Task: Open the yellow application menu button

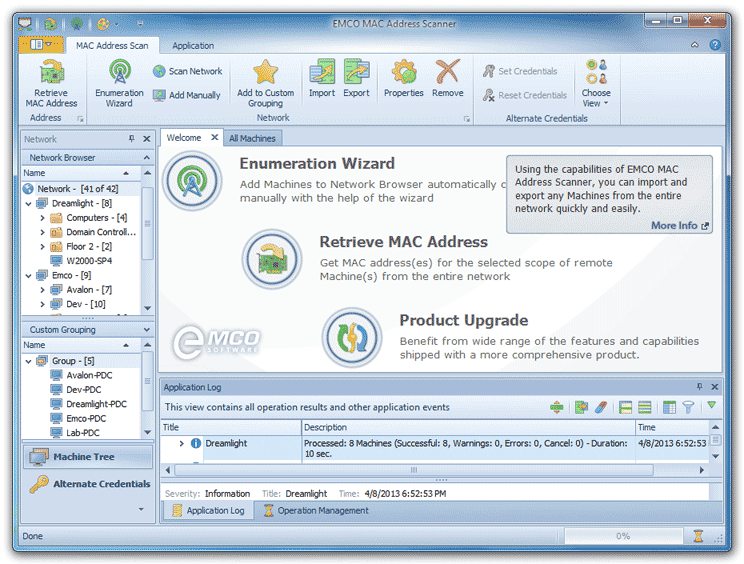Action: (x=41, y=45)
